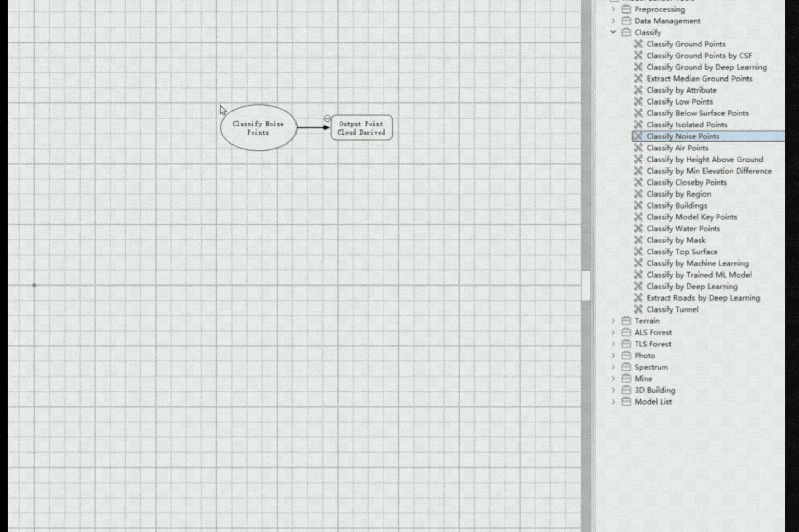
Task: Select Classify Noise Points ellipse node
Action: 258,128
